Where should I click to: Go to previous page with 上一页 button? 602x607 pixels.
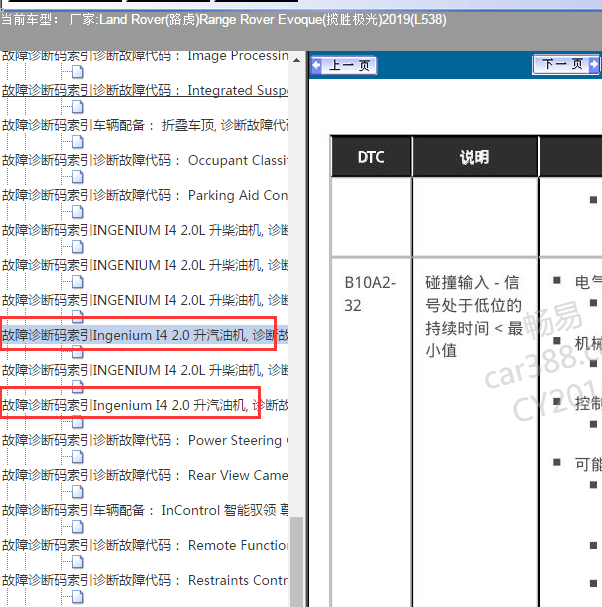tap(344, 65)
